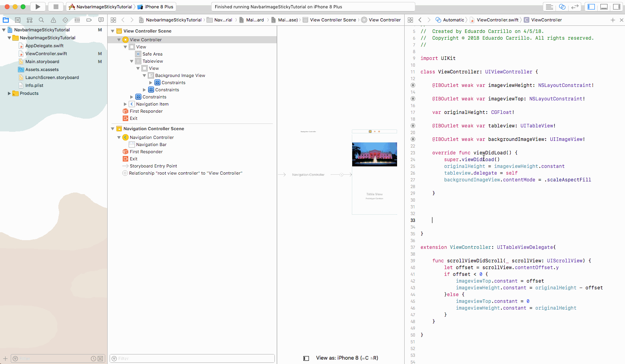Close the assistant editor pane

[x=621, y=20]
